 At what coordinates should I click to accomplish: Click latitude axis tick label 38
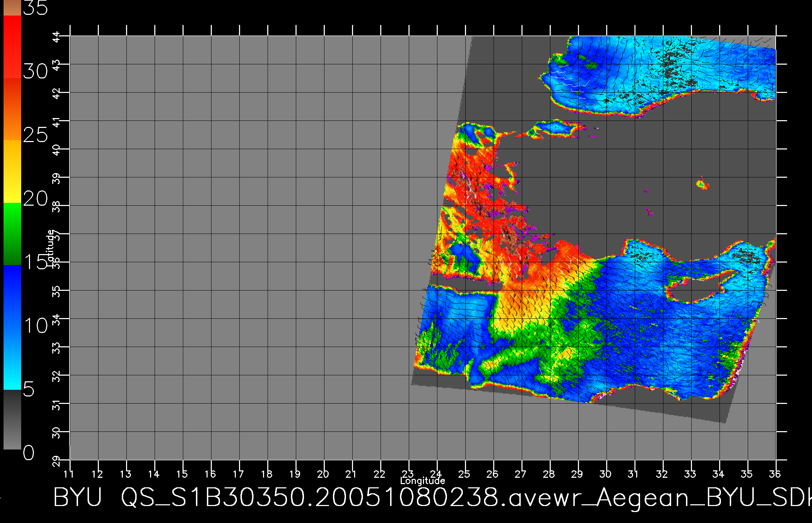(56, 206)
